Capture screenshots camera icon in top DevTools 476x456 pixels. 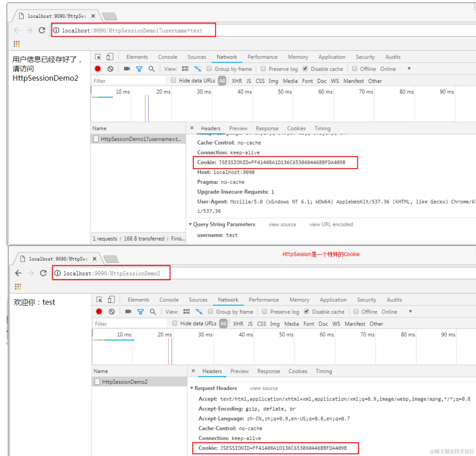tap(127, 68)
